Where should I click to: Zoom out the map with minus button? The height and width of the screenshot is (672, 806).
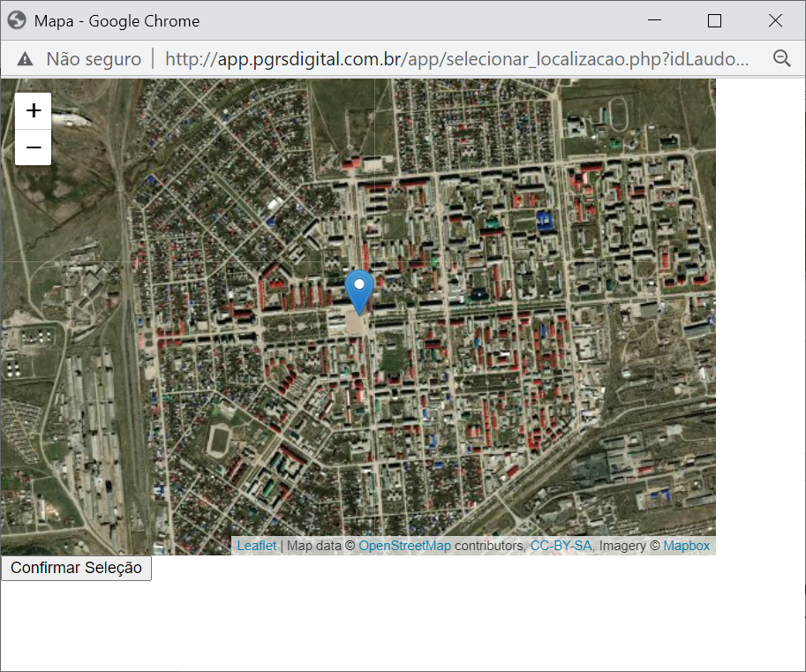[34, 147]
